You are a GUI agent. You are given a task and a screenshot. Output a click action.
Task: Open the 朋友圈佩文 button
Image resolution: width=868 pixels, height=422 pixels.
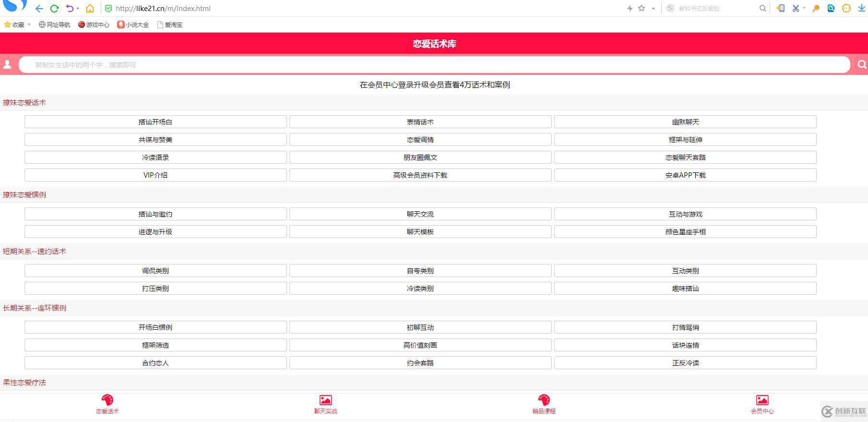tap(420, 157)
